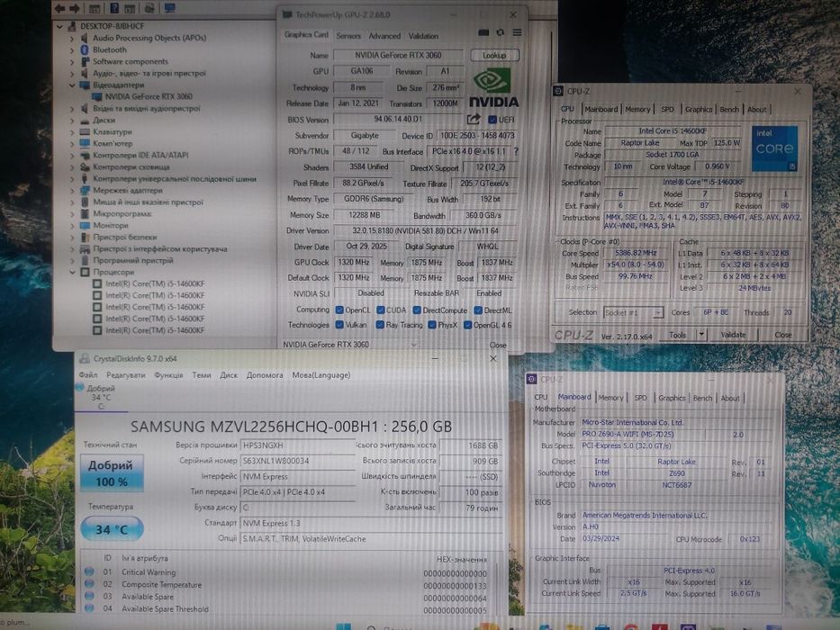840x630 pixels.
Task: Expand the Bluetooth node in Device Manager
Action: click(x=72, y=49)
